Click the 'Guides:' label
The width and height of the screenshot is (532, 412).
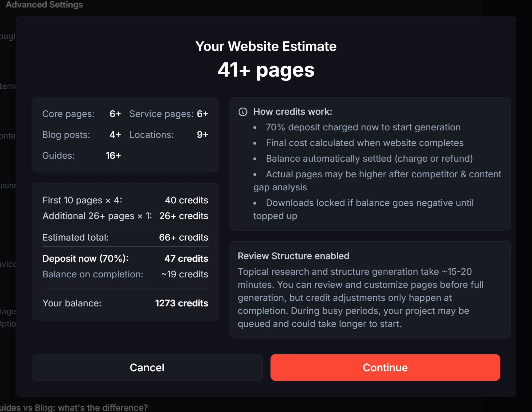pyautogui.click(x=59, y=155)
